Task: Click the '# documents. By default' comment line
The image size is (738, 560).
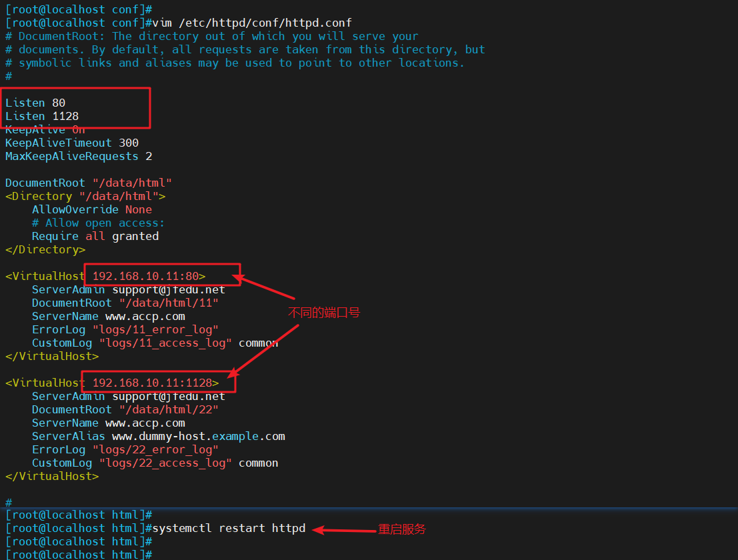Action: (245, 50)
